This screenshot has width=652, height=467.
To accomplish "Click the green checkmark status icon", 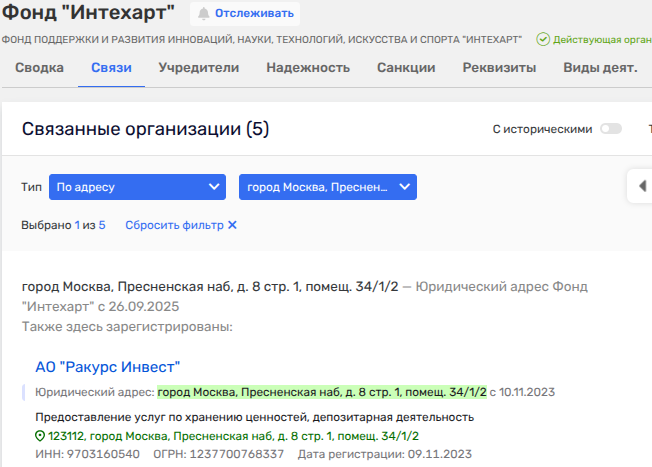I will tap(543, 39).
